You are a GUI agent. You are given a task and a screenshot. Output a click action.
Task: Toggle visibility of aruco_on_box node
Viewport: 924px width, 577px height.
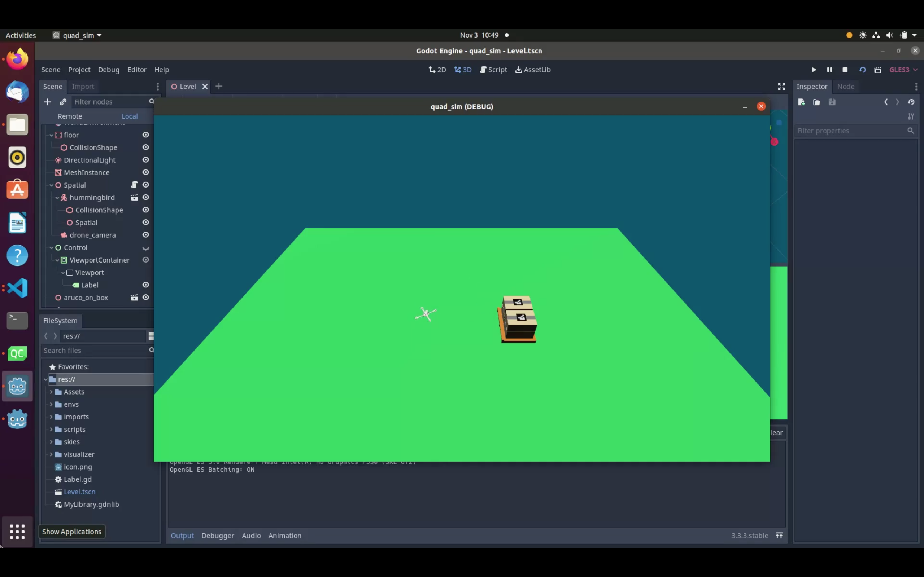pos(146,297)
